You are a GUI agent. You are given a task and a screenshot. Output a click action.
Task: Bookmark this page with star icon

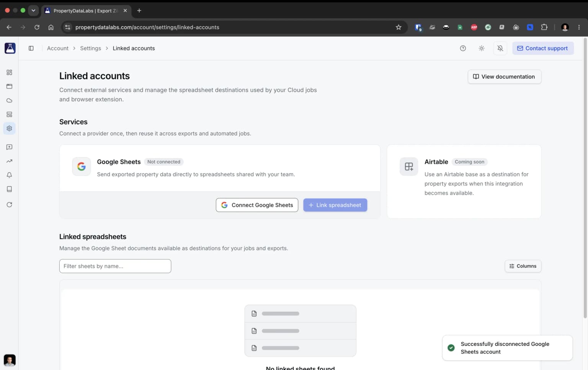pos(399,27)
